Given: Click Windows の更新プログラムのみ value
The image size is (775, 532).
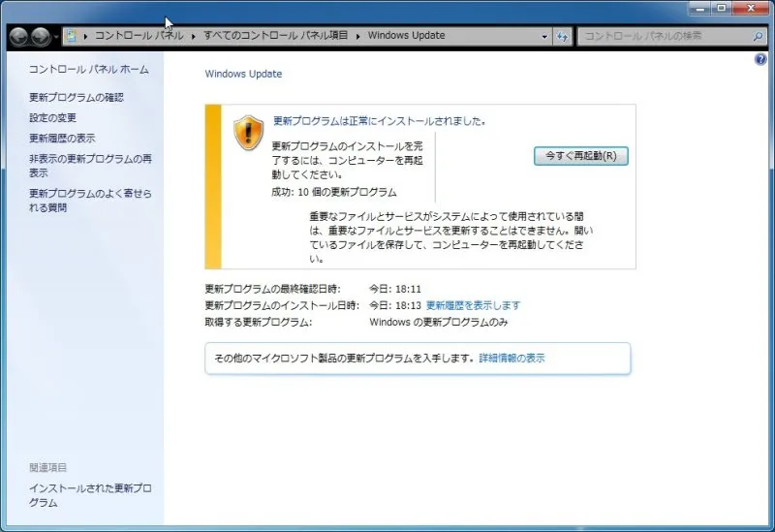Looking at the screenshot, I should (x=439, y=323).
